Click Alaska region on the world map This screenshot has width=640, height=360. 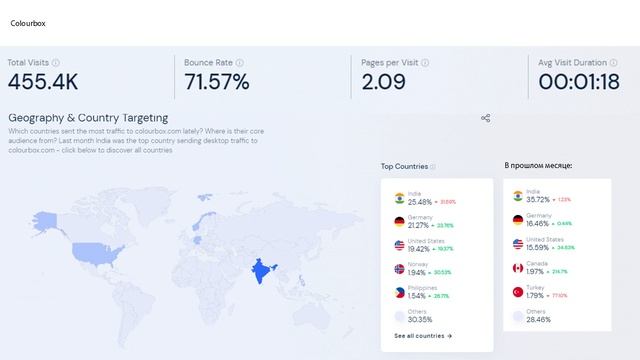click(x=45, y=221)
